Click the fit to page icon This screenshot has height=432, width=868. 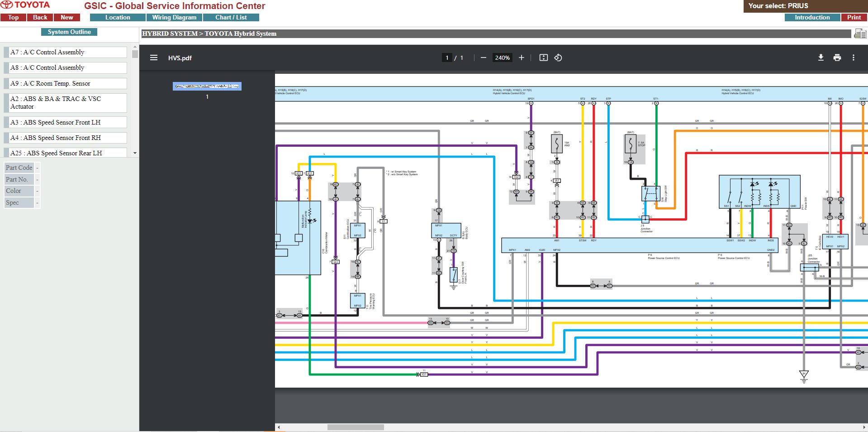(x=544, y=58)
